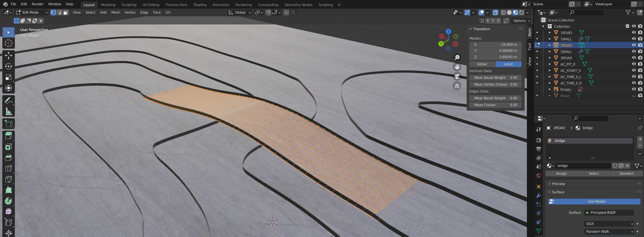Collapse the Transform panel
644x237 pixels.
point(470,29)
